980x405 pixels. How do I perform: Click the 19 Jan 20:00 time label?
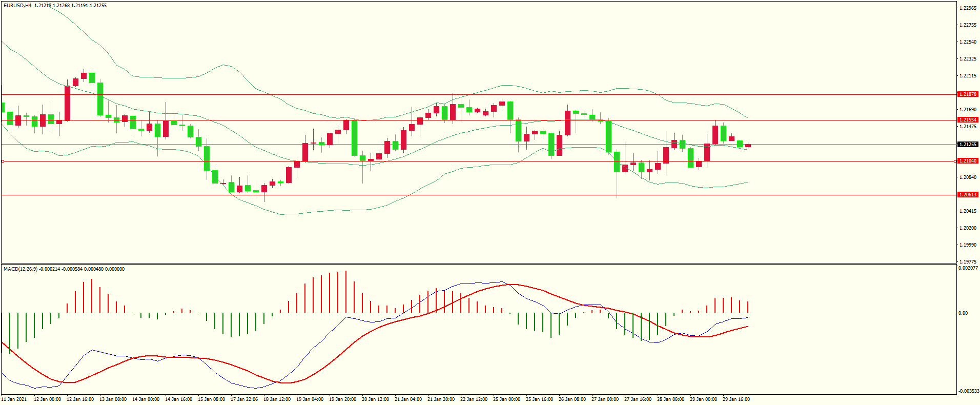(x=342, y=399)
